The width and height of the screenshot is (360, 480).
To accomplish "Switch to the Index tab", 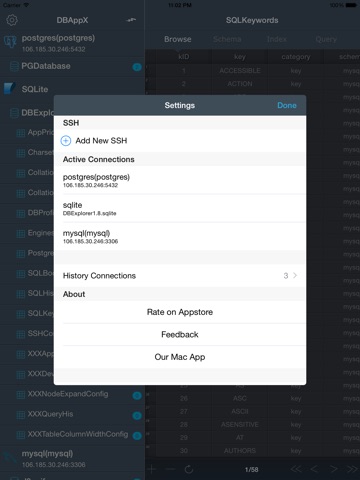I will coord(277,39).
